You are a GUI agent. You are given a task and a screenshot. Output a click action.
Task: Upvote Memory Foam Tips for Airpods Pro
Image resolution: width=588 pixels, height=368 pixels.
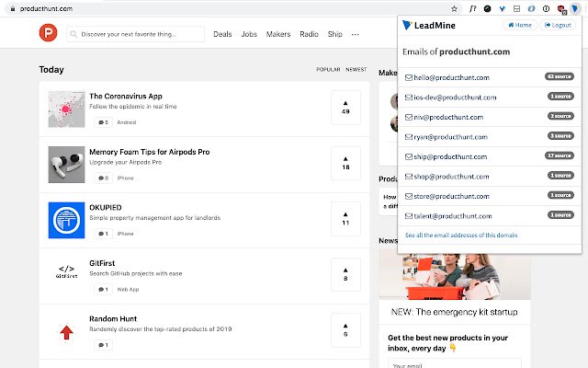(345, 163)
